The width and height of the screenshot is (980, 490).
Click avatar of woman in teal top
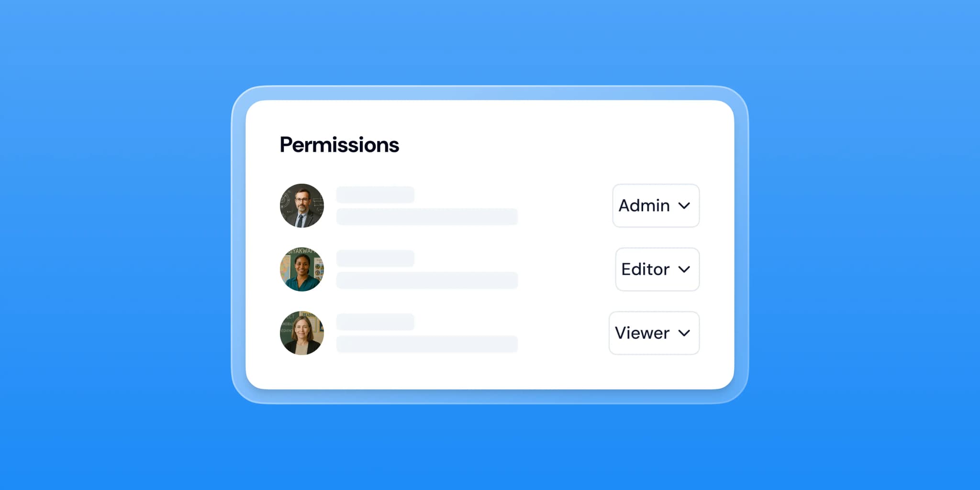(302, 269)
